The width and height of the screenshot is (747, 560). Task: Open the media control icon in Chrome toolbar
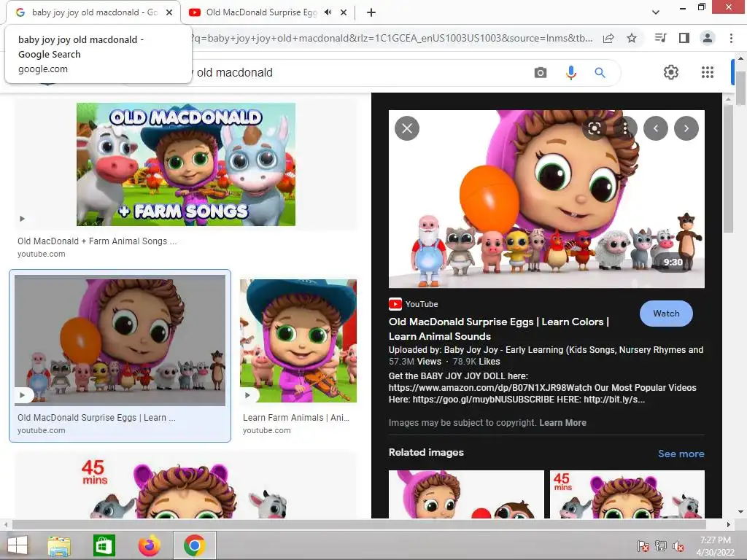tap(660, 38)
